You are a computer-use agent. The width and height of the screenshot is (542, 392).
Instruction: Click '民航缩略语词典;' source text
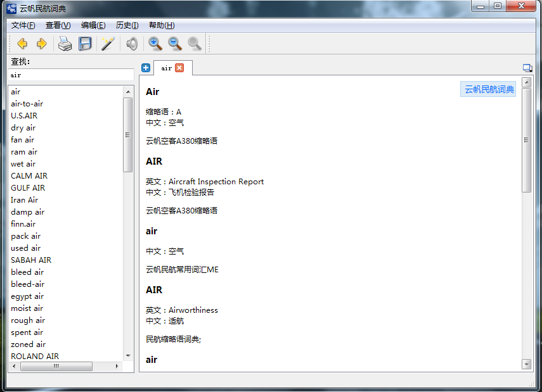173,339
